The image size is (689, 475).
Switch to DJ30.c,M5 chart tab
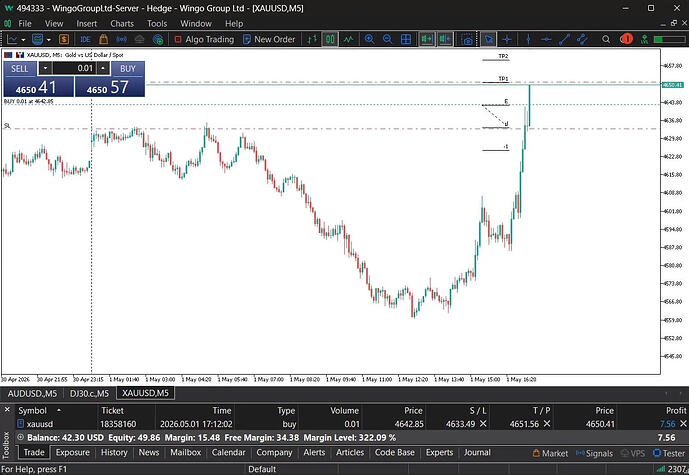pos(90,393)
